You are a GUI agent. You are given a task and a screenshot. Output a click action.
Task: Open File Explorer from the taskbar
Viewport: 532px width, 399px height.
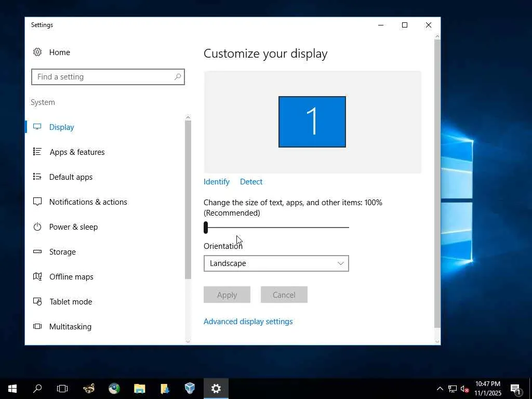(139, 389)
